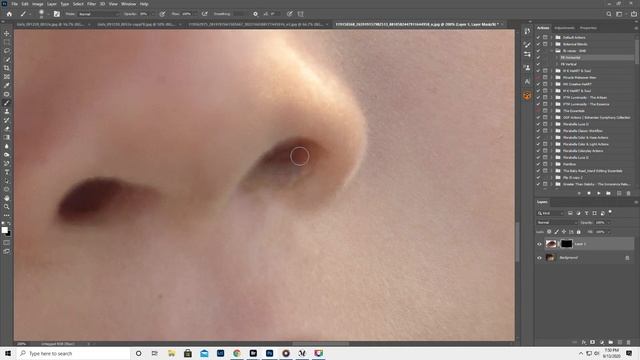Create a new group in Layers panel
Image resolution: width=640 pixels, height=360 pixels.
pos(611,342)
